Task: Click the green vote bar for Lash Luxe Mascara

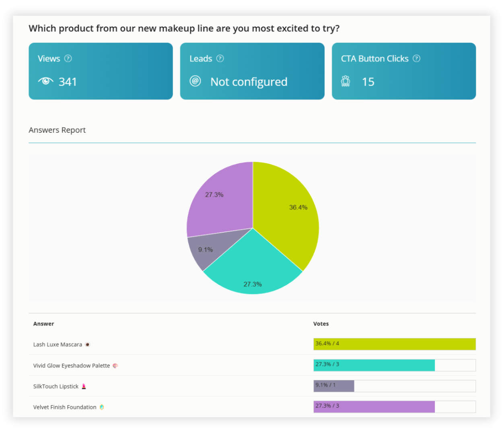Action: point(394,344)
